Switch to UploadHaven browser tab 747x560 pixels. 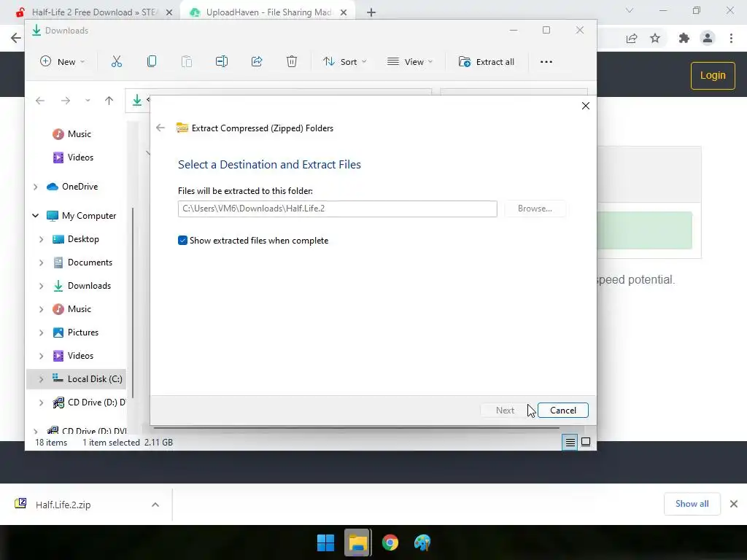coord(268,12)
